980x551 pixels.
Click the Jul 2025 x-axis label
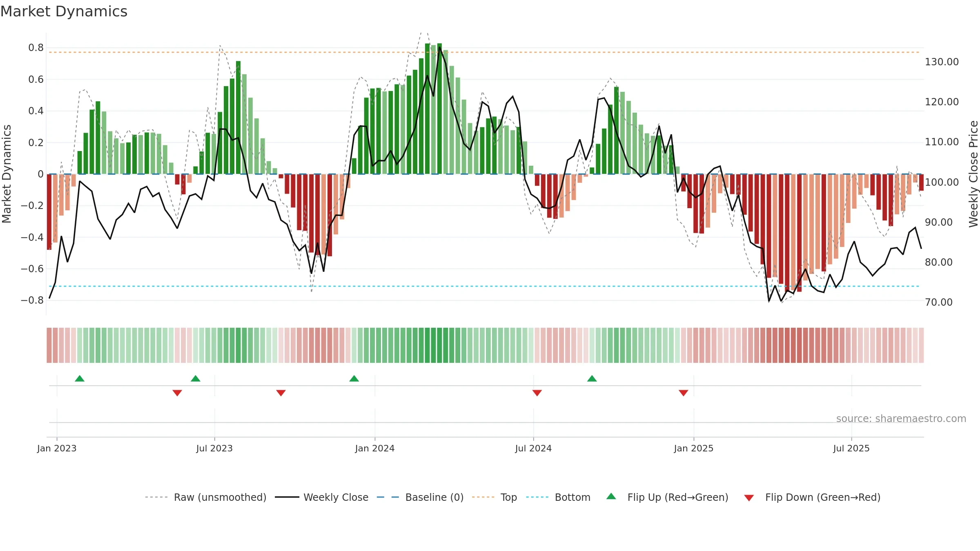[x=851, y=448]
